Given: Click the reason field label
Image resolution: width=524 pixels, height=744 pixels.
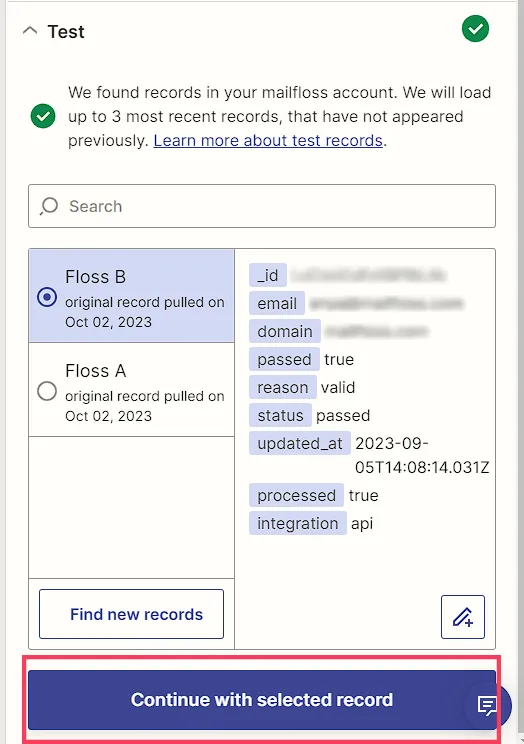Looking at the screenshot, I should tap(282, 387).
